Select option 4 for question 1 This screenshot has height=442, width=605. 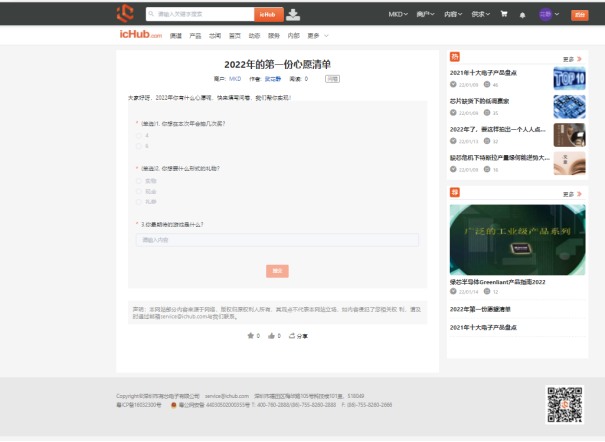pos(139,135)
